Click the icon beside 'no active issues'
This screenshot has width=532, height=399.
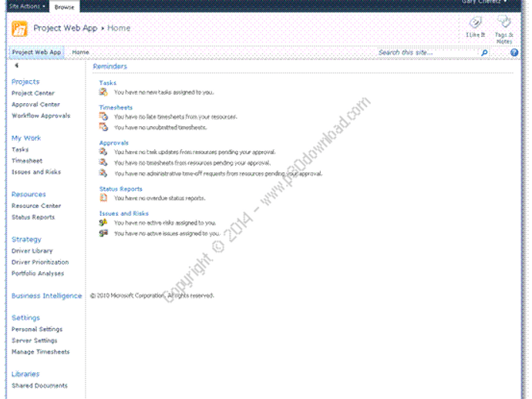click(103, 233)
